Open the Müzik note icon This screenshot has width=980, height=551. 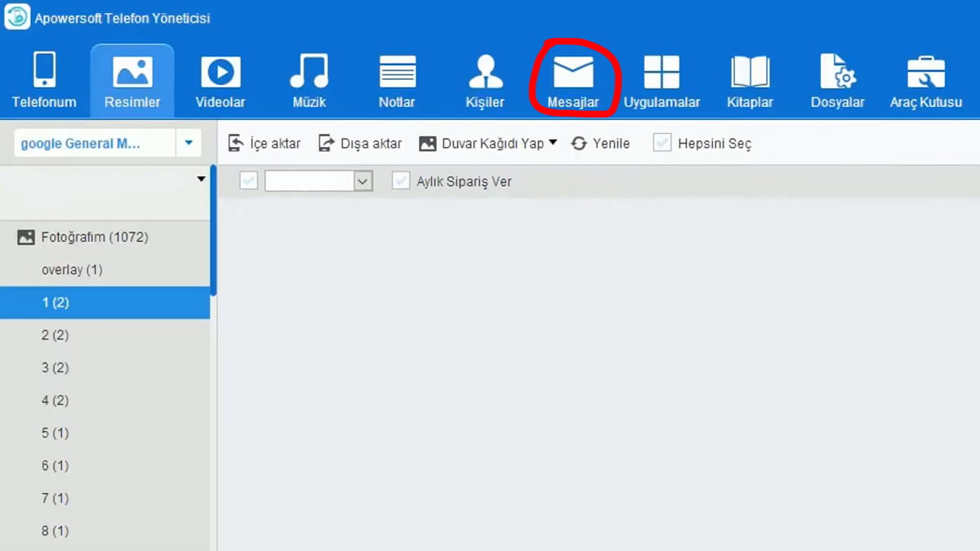(309, 72)
